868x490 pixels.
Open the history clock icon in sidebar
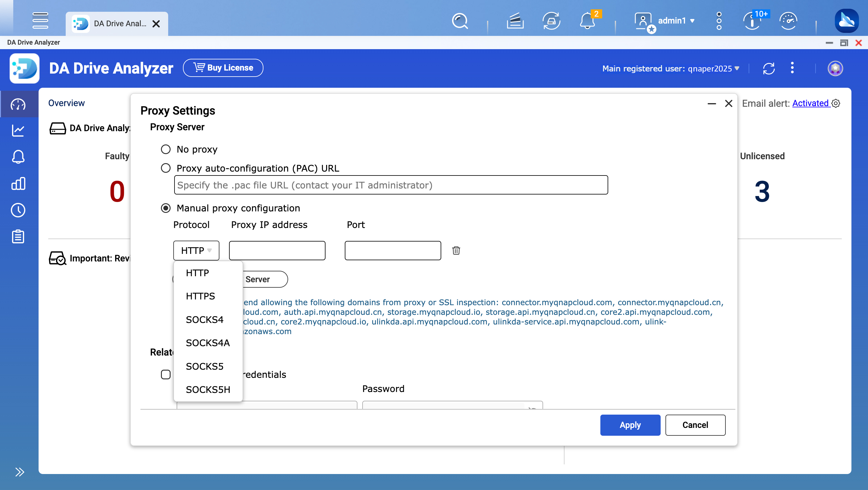(18, 210)
